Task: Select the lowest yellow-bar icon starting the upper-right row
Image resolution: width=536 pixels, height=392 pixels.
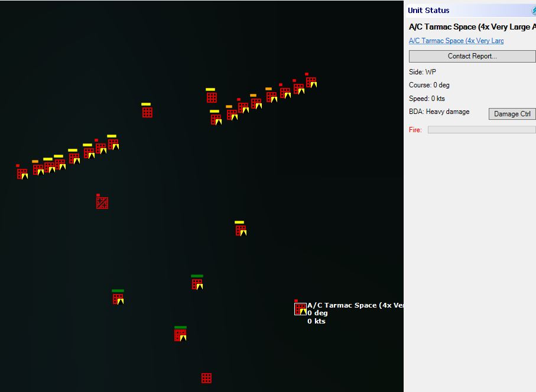Action: point(216,119)
